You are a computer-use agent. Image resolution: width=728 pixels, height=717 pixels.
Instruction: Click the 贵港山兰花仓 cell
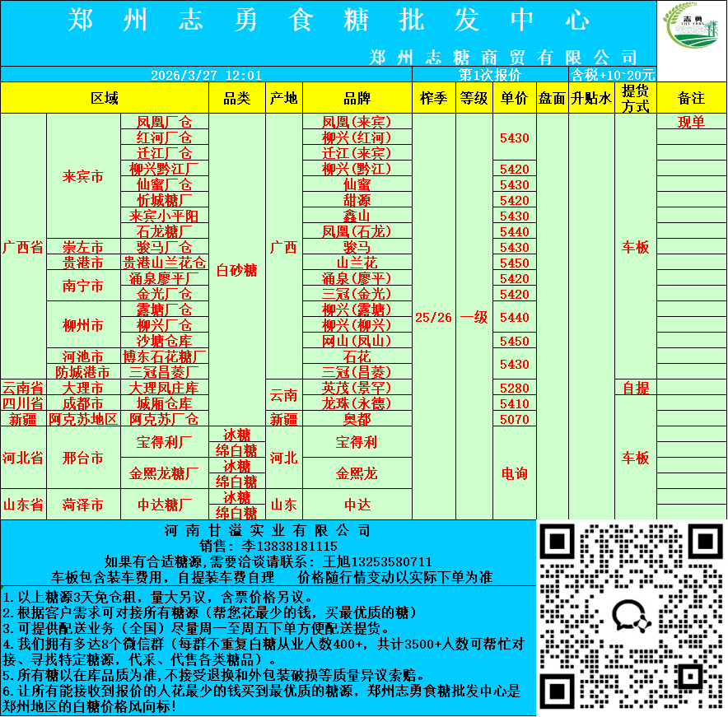pyautogui.click(x=165, y=263)
